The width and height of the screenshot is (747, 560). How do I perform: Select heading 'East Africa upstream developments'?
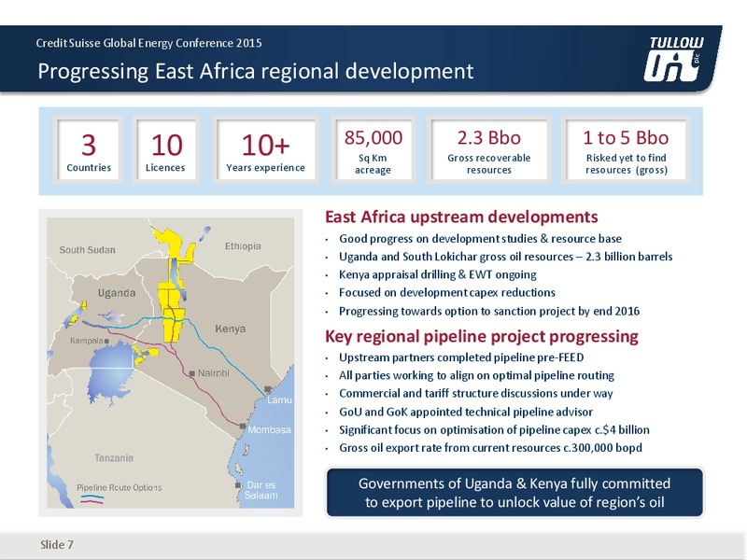click(461, 217)
